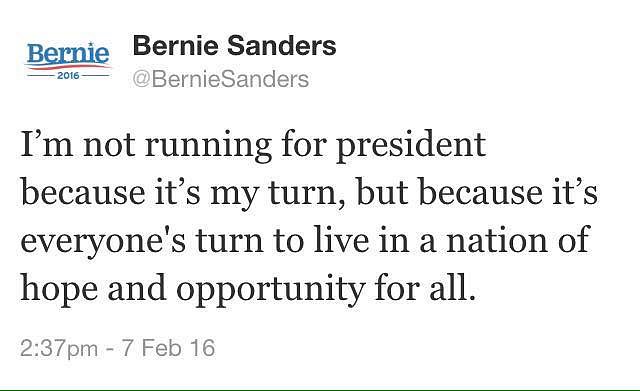Click the first 'because' on line two
This screenshot has width=640, height=391.
pyautogui.click(x=83, y=192)
